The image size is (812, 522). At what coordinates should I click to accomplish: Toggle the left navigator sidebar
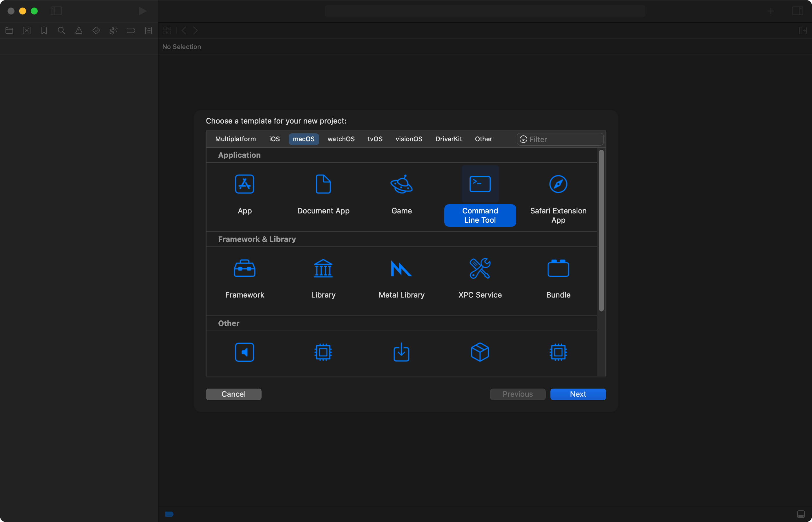56,11
